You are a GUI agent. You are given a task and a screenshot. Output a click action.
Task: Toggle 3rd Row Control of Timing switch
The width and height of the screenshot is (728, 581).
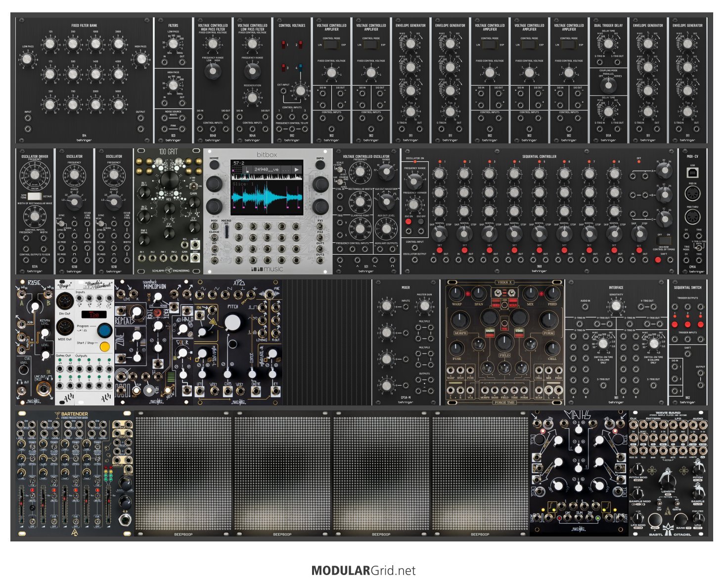coord(664,240)
